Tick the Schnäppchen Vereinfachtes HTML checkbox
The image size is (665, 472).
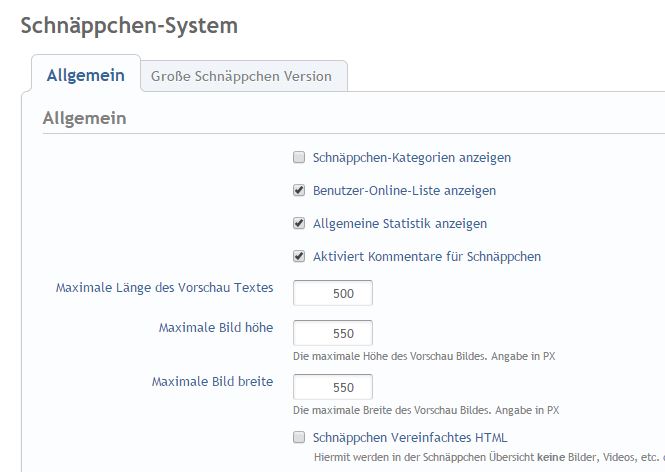tap(299, 437)
